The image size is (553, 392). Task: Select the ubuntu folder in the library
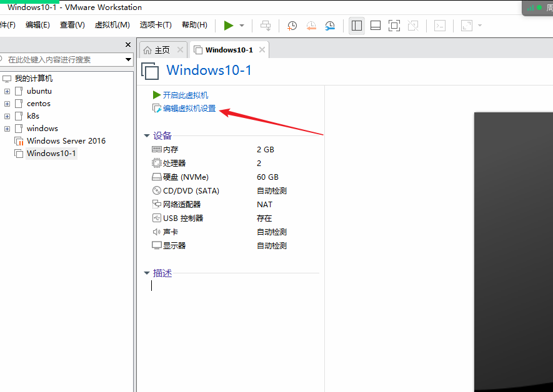pyautogui.click(x=39, y=91)
